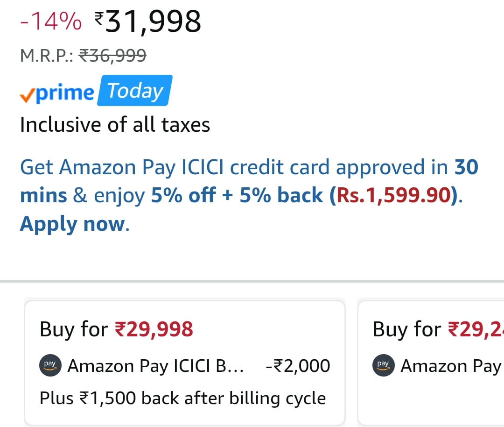The width and height of the screenshot is (504, 427).
Task: Tap the -14% discount label
Action: 51,21
